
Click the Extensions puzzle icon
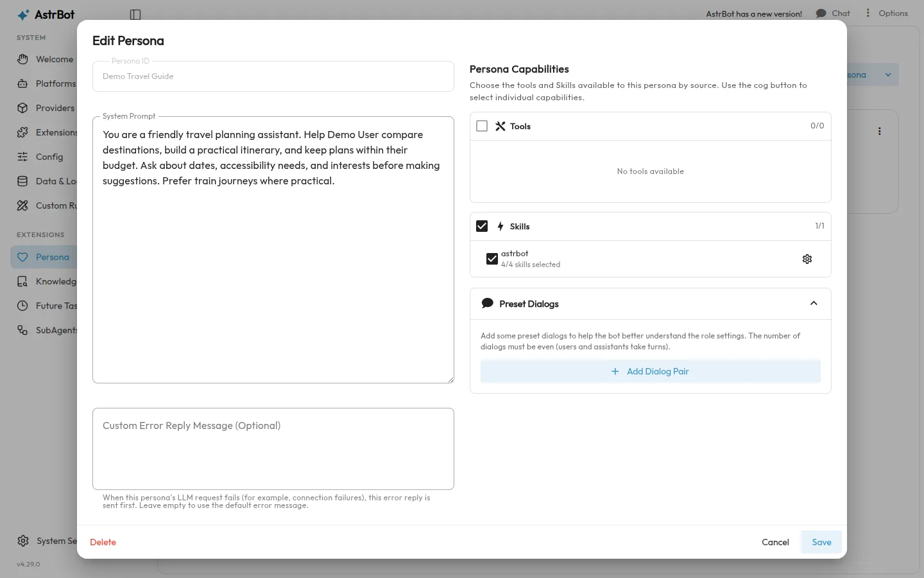click(22, 132)
